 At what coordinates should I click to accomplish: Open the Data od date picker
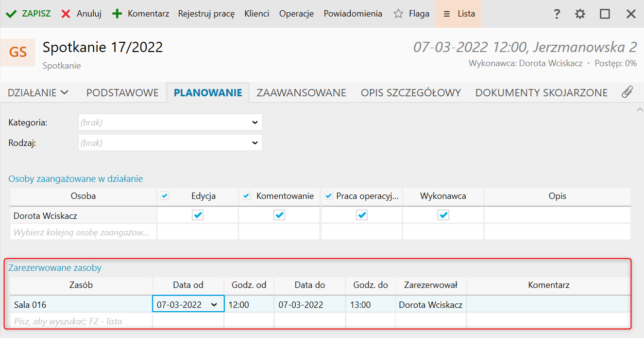click(214, 305)
